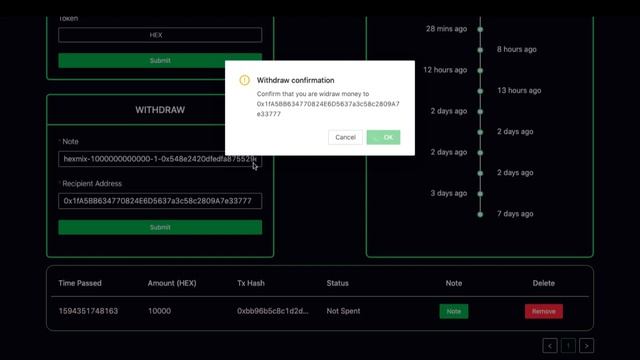Click the 13 hours ago label
Viewport: 640px width, 360px height.
[519, 91]
